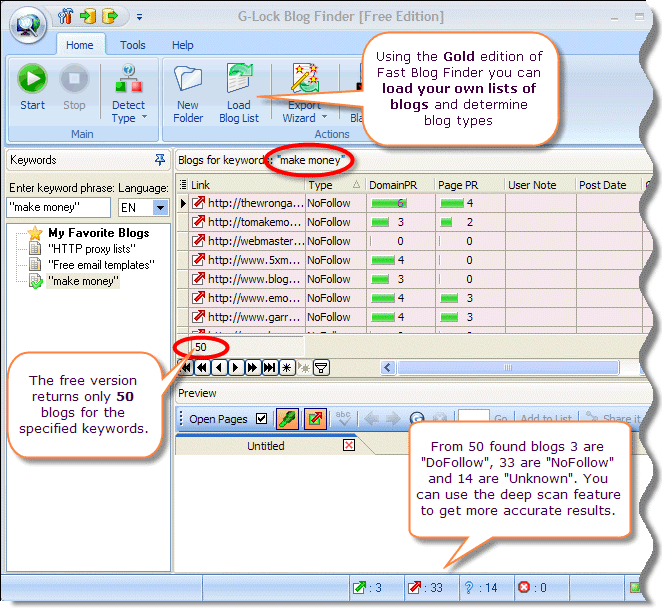The image size is (662, 614).
Task: Click the keyword phrase input field
Action: tap(59, 207)
